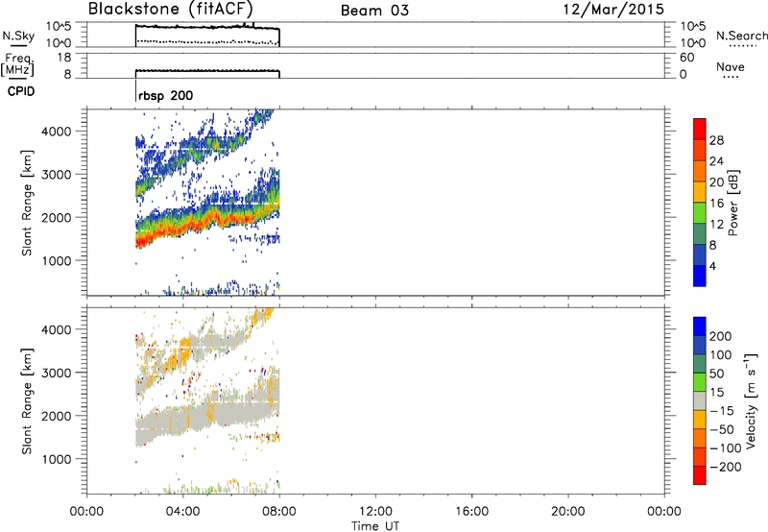Select the "rbsp 200" CPID marker text
Screen dimensions: 768x532
click(x=165, y=96)
